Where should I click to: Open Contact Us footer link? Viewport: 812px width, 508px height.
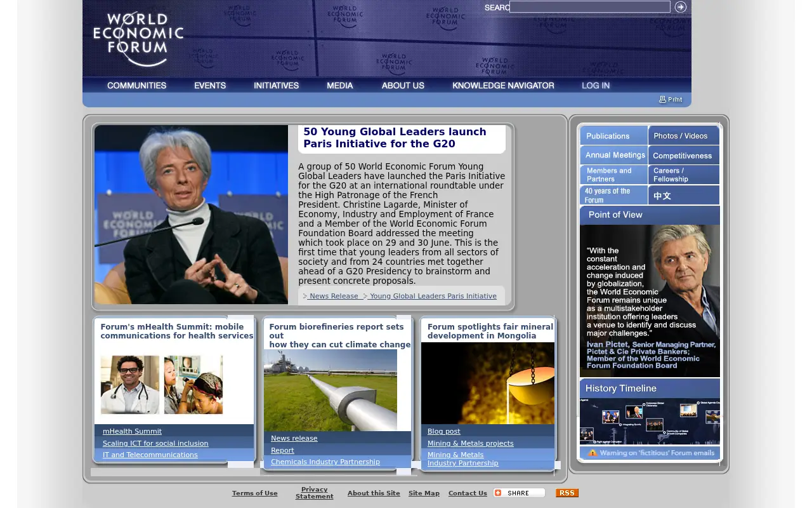[x=468, y=493]
